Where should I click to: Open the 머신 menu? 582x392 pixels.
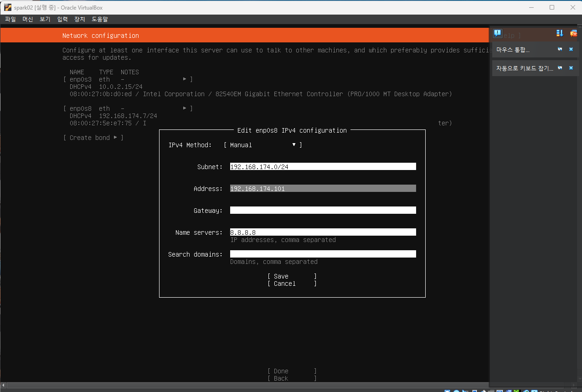pos(28,19)
